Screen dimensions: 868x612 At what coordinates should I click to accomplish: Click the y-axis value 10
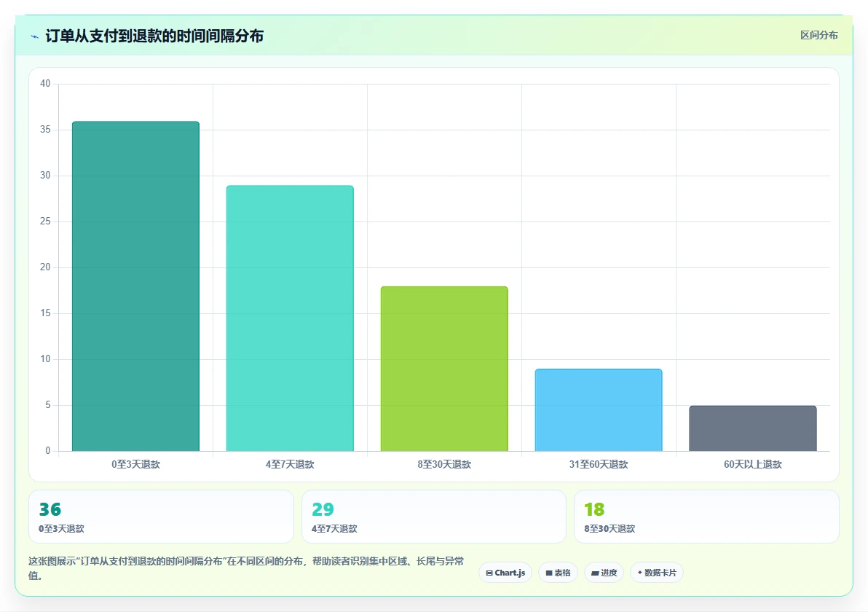(x=45, y=359)
